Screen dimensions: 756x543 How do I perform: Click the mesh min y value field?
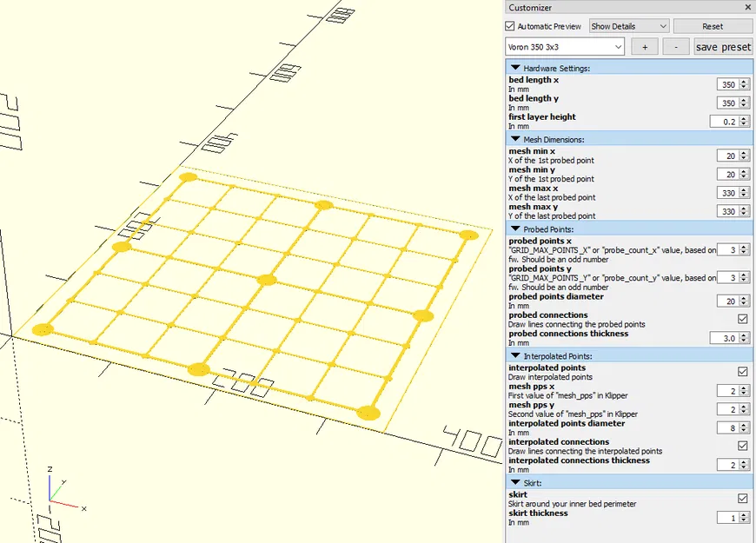point(728,174)
